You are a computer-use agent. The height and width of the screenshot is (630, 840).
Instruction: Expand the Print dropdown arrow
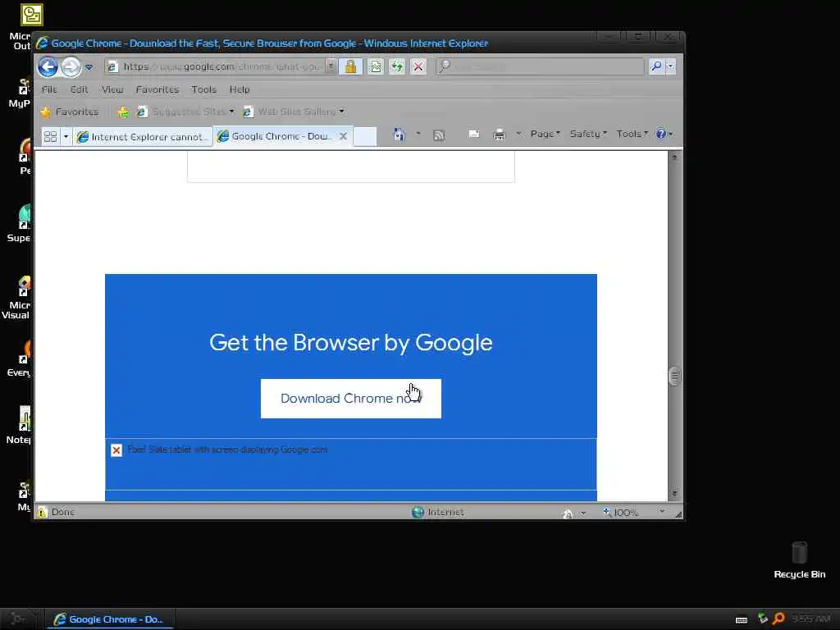click(x=518, y=134)
